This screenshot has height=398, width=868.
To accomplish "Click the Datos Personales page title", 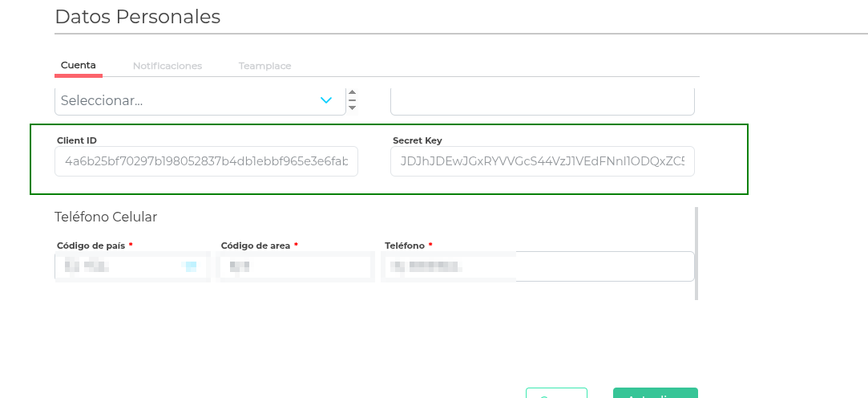I will coord(137,17).
